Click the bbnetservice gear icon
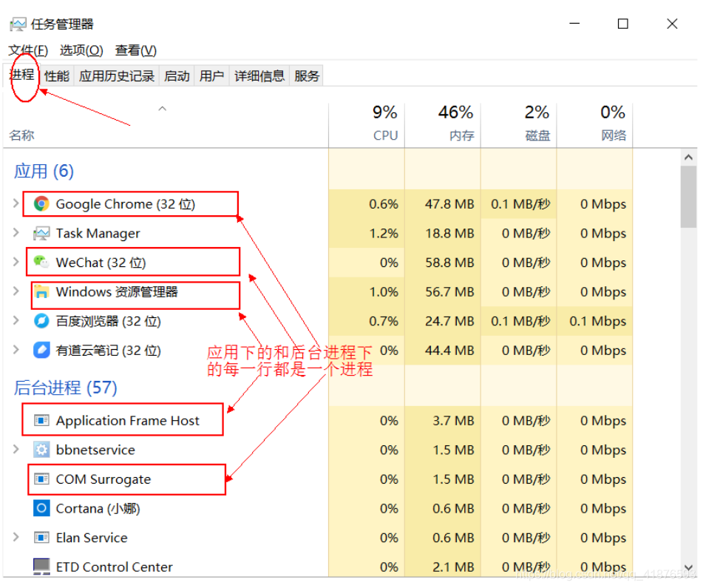The width and height of the screenshot is (703, 588). (41, 450)
